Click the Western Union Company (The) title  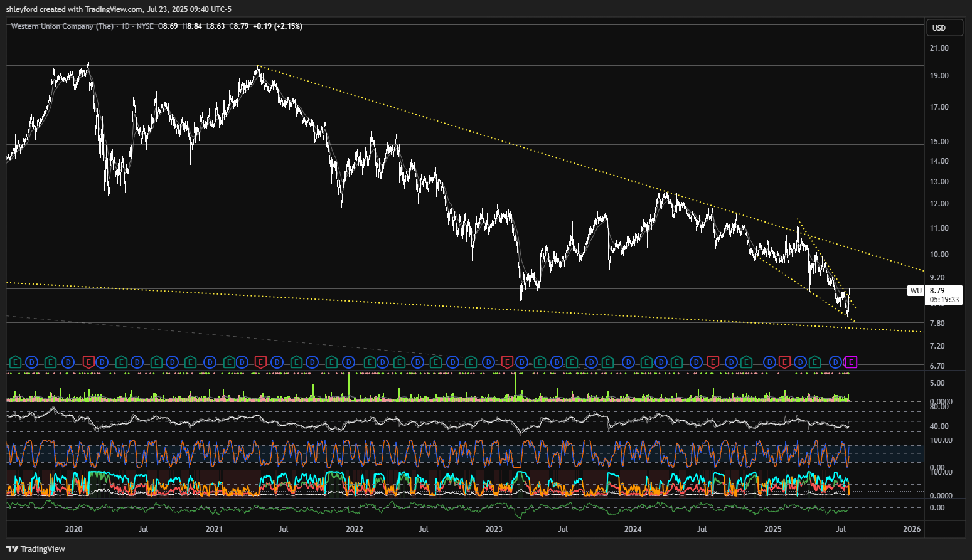pyautogui.click(x=62, y=26)
